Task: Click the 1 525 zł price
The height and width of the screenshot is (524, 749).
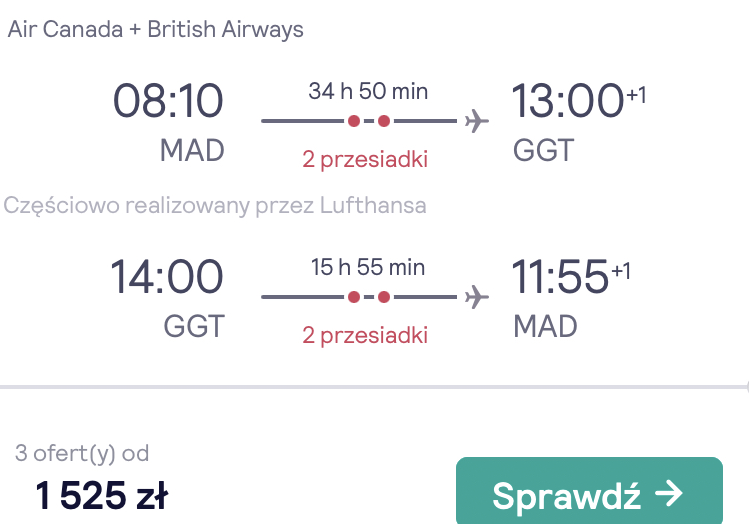Action: coord(101,496)
